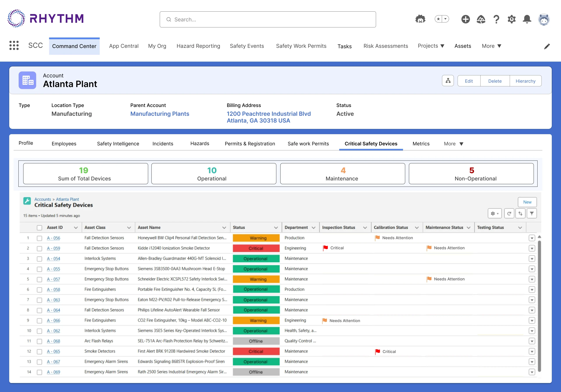Click the question mark help icon
This screenshot has width=561, height=392.
496,19
